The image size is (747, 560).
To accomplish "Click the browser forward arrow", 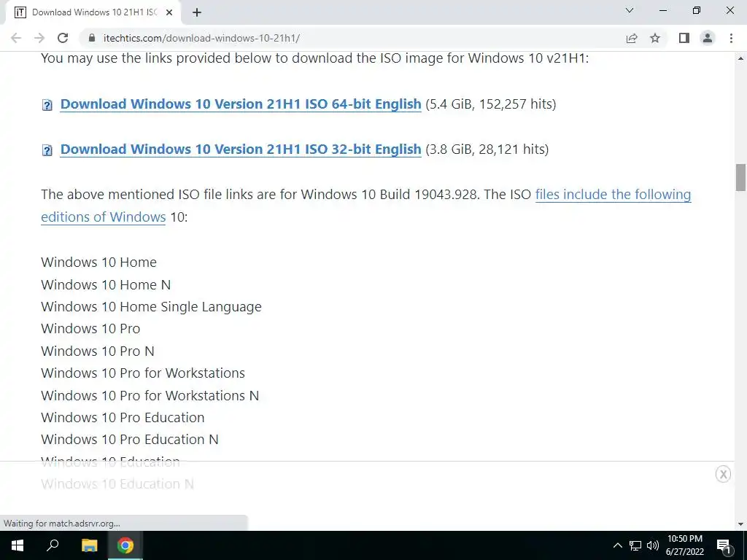I will 39,38.
